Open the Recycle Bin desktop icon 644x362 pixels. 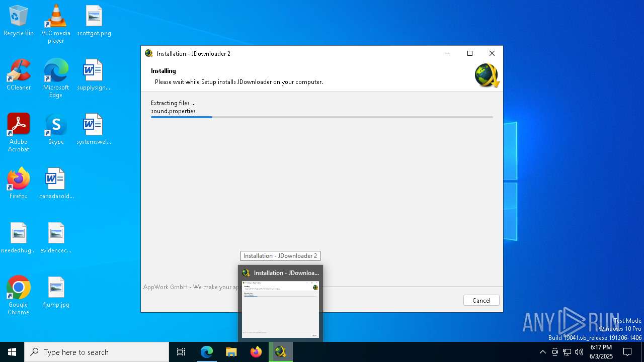[x=19, y=21]
